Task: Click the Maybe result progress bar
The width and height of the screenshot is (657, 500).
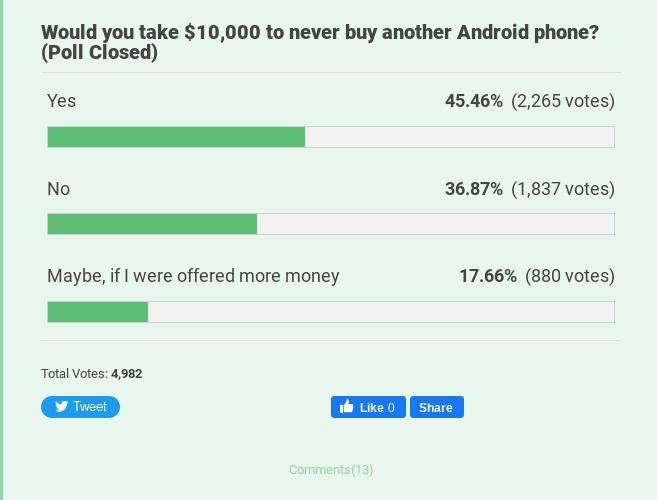Action: pyautogui.click(x=331, y=312)
